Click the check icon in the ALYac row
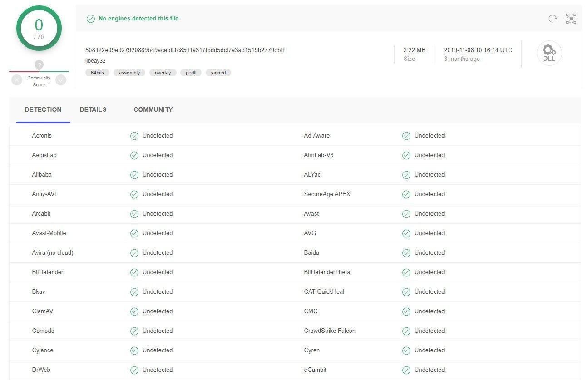Image resolution: width=588 pixels, height=380 pixels. (x=406, y=175)
